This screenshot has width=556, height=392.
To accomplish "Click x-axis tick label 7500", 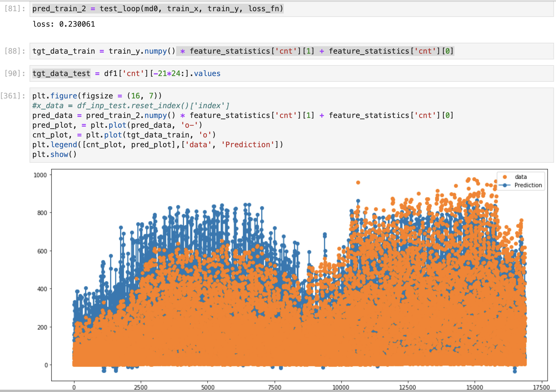I will click(275, 387).
